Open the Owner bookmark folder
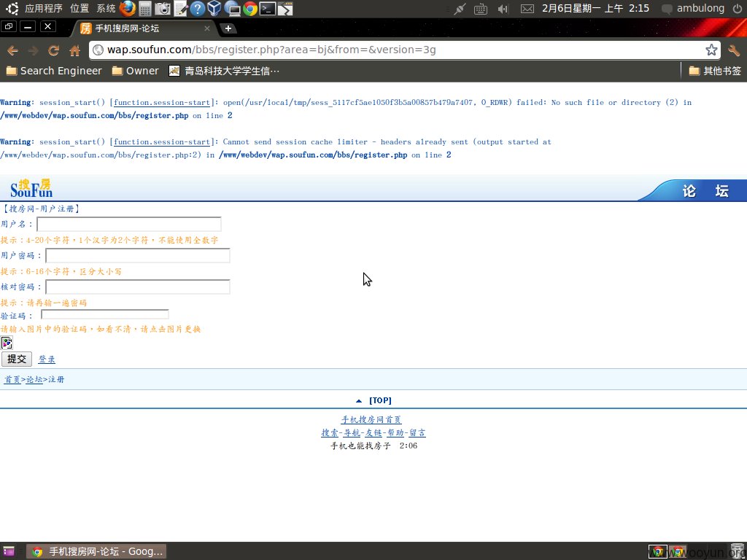Viewport: 747px width, 560px height. pos(135,71)
